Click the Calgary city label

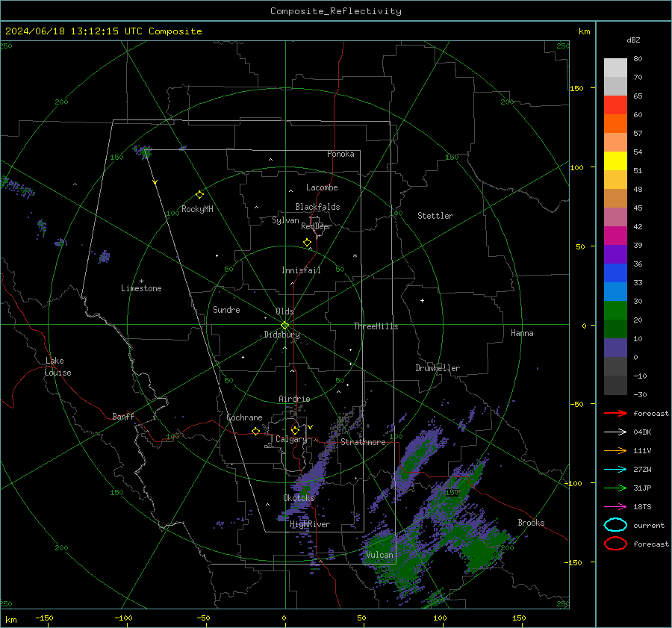point(291,439)
